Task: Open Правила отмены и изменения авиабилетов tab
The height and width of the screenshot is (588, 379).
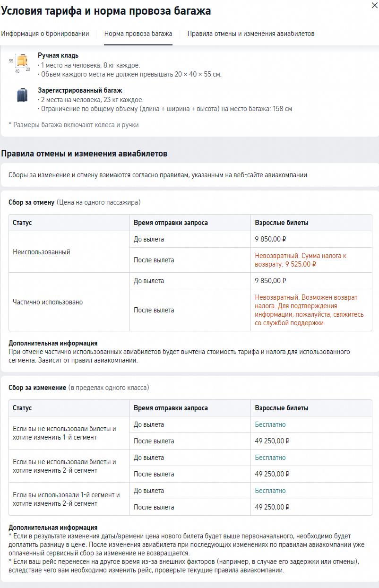Action: 251,34
